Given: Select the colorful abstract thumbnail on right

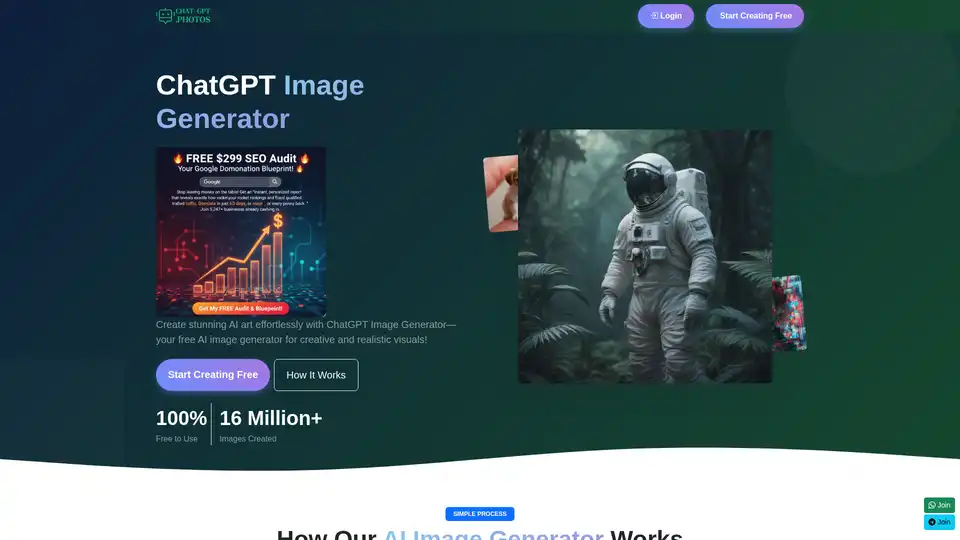Looking at the screenshot, I should click(789, 313).
